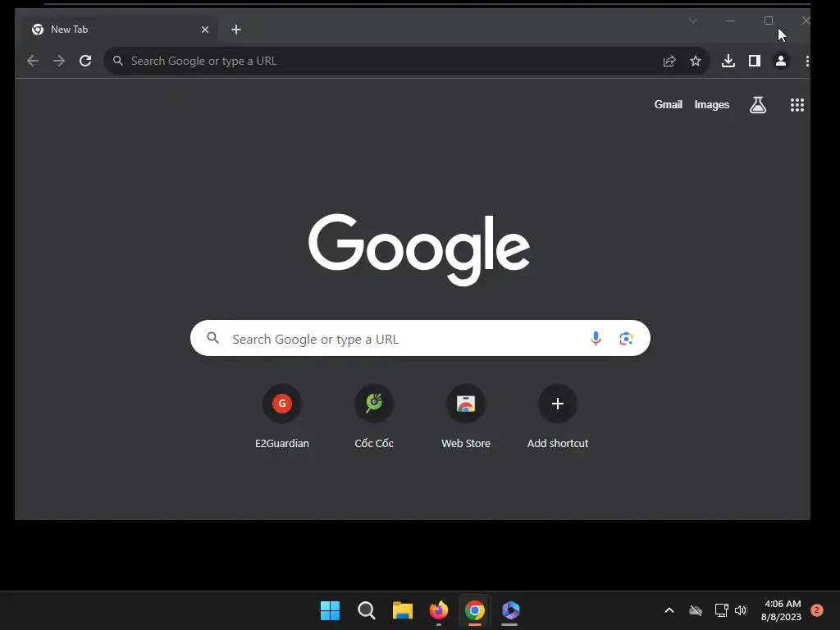This screenshot has height=630, width=840.
Task: Switch to Firefox in the taskbar
Action: coord(439,610)
